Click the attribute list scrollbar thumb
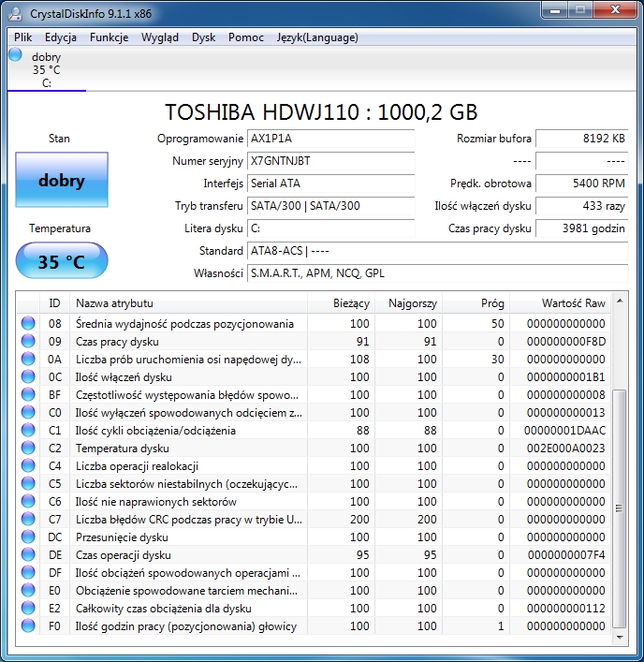The height and width of the screenshot is (662, 644). point(620,508)
